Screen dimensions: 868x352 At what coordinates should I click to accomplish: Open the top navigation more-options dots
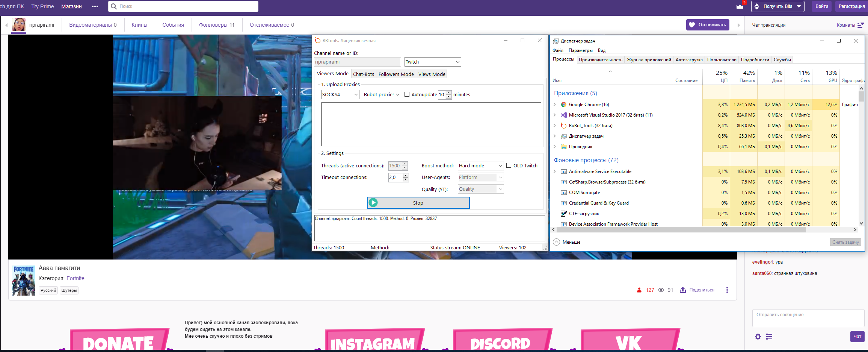tap(95, 6)
